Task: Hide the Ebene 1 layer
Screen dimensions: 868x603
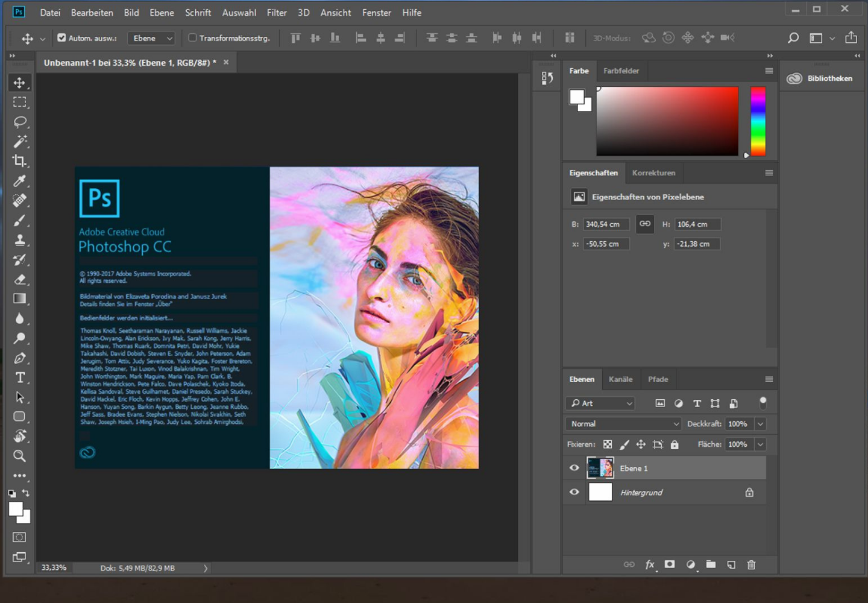Action: [574, 468]
